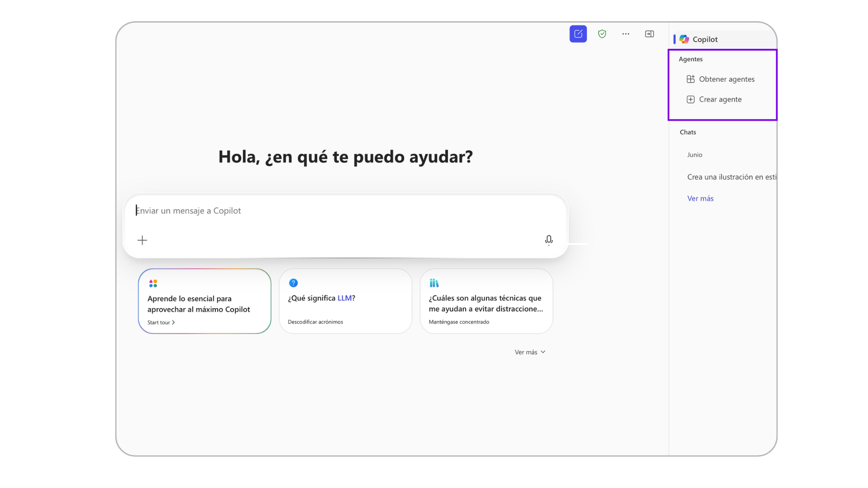The image size is (868, 488).
Task: Click the Copilot logo in the sidebar
Action: point(684,39)
